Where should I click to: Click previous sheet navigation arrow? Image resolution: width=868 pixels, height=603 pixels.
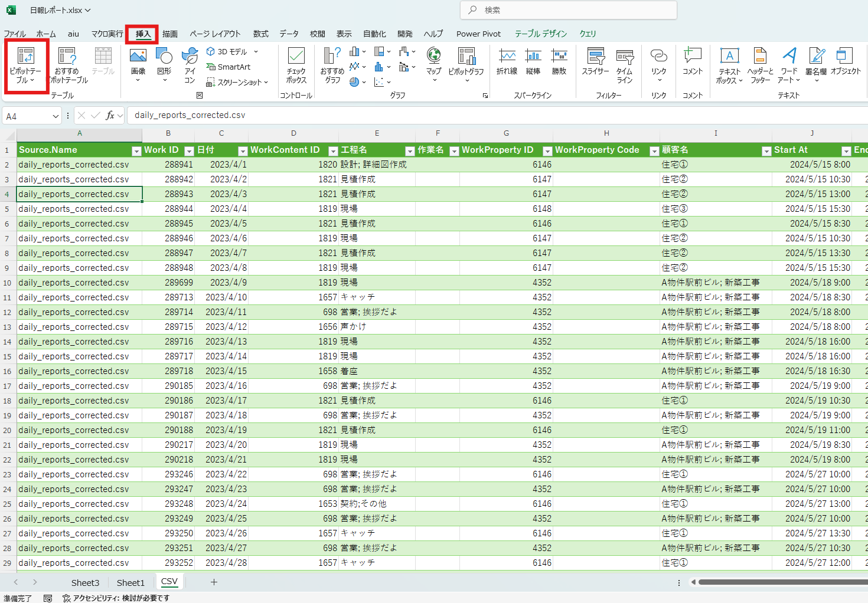pyautogui.click(x=16, y=582)
